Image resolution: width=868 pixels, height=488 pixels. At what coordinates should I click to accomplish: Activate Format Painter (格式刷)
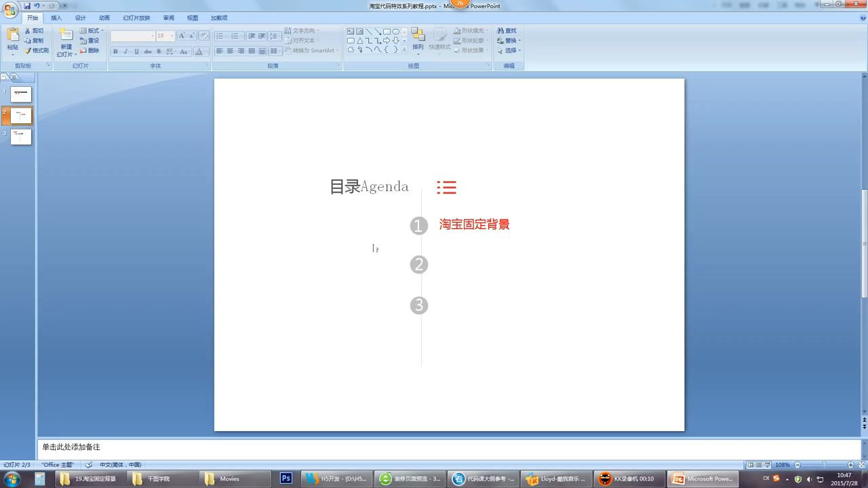pos(37,50)
